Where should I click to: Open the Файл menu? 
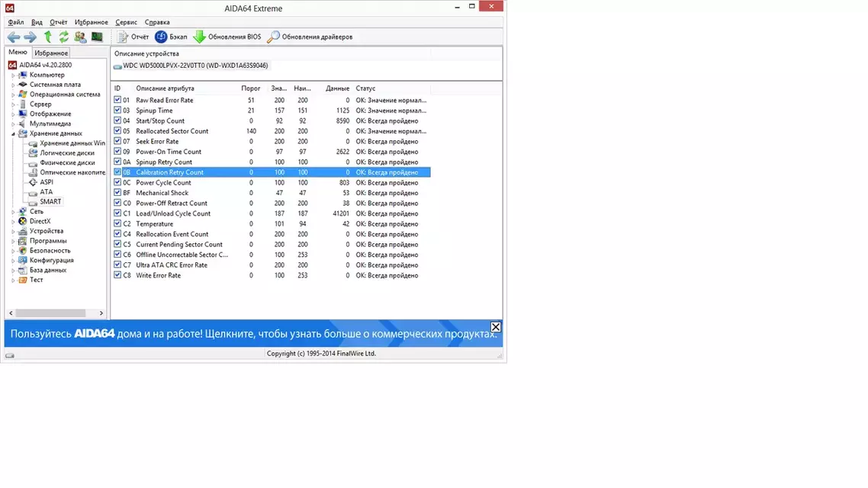[x=15, y=22]
